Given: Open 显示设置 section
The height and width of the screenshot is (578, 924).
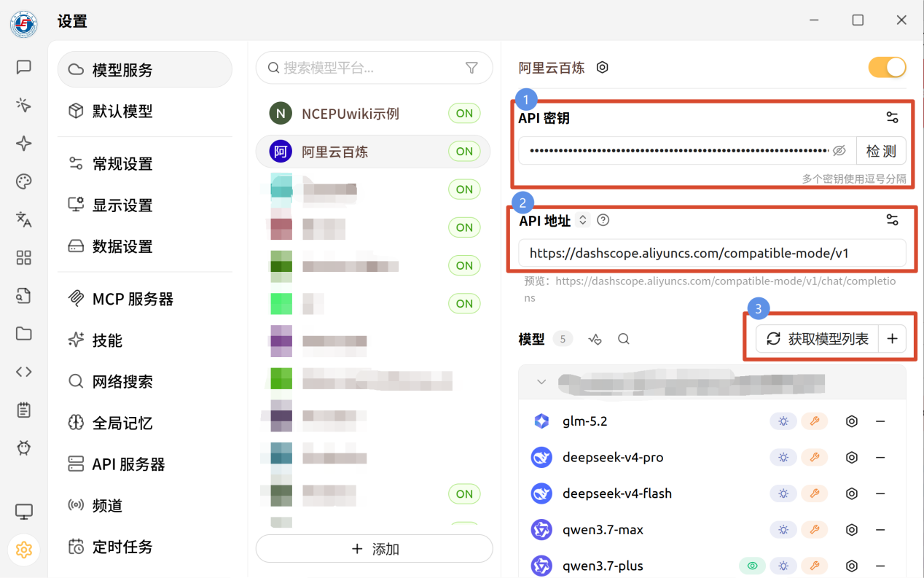Looking at the screenshot, I should point(145,206).
